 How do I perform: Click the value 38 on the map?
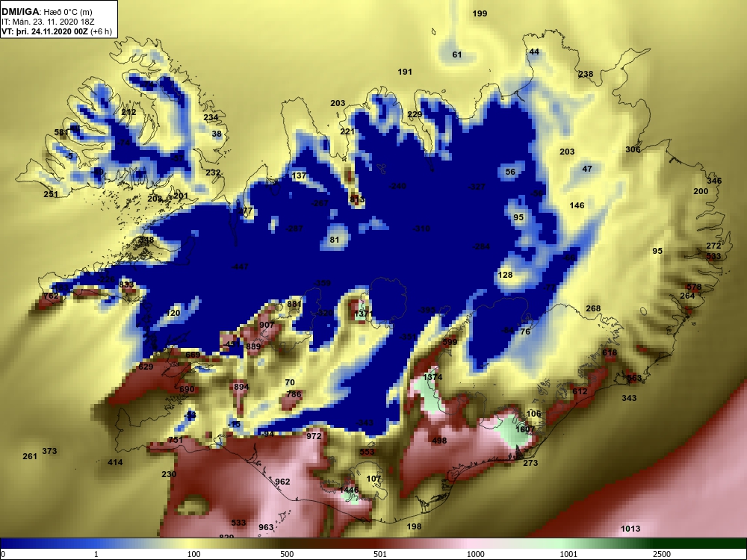pyautogui.click(x=217, y=134)
